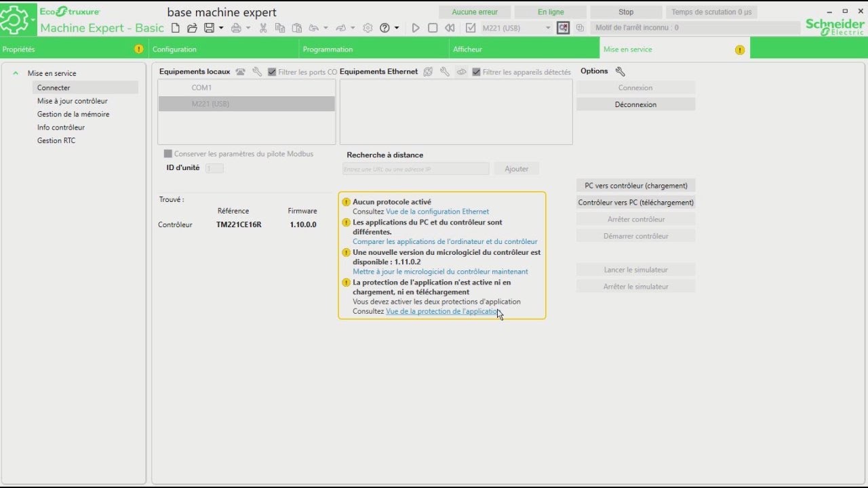The height and width of the screenshot is (488, 868).
Task: Click the paste clipboard icon
Action: 297,28
